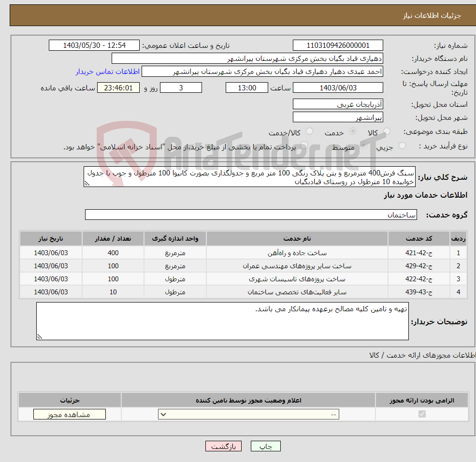This screenshot has width=476, height=462.
Task: Click the city field پیرانشهر
Action: [338, 117]
